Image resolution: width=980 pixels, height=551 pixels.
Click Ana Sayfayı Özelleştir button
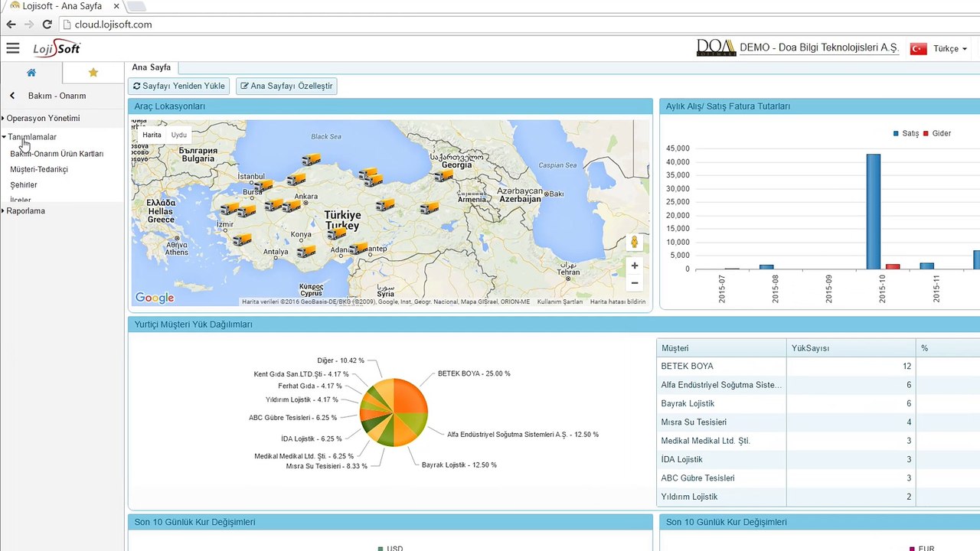[286, 86]
